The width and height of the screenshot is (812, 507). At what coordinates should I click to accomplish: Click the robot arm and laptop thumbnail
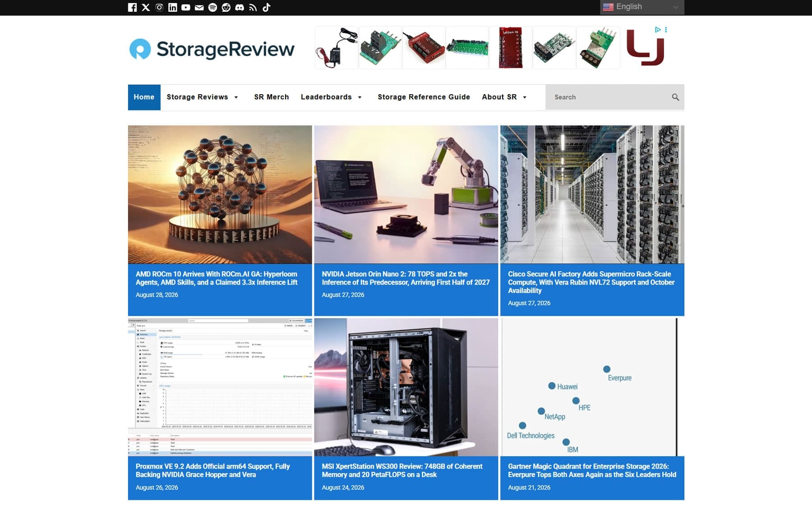pos(406,194)
